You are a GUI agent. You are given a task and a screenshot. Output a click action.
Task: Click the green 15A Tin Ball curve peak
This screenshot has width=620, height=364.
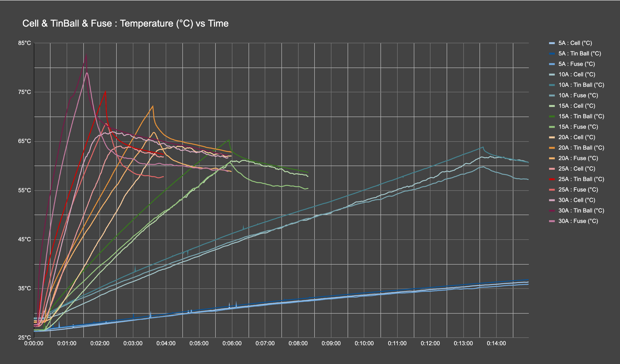pyautogui.click(x=229, y=140)
